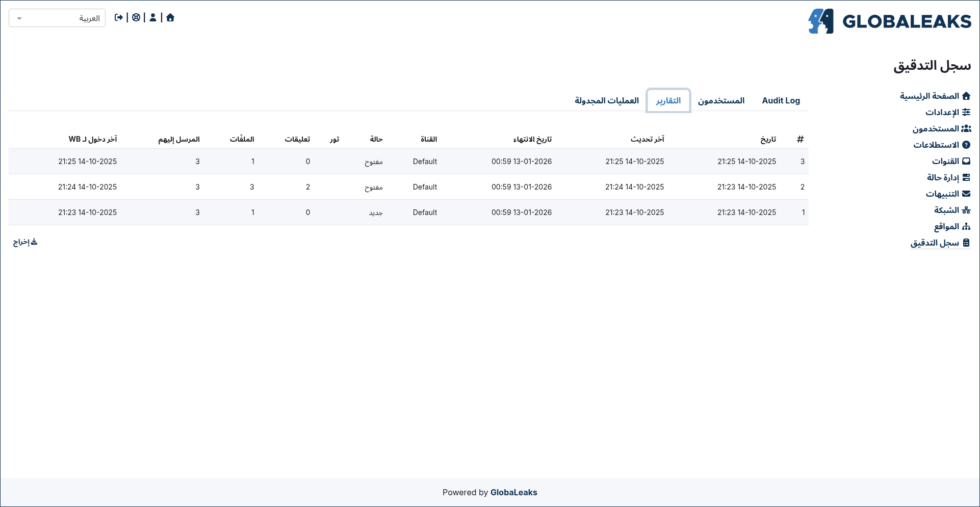Click the home icon beside الصفحة الرئيسية
The image size is (980, 507).
pos(966,96)
